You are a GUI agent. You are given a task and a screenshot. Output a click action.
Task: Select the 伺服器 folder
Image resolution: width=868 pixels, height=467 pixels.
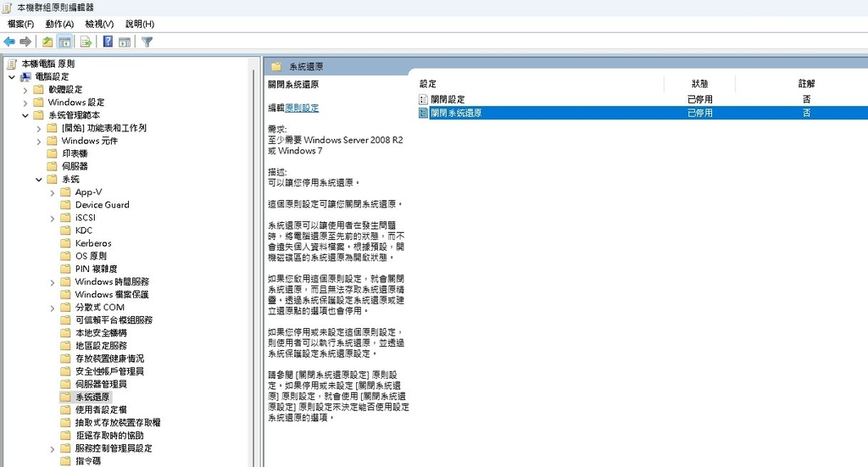tap(75, 166)
